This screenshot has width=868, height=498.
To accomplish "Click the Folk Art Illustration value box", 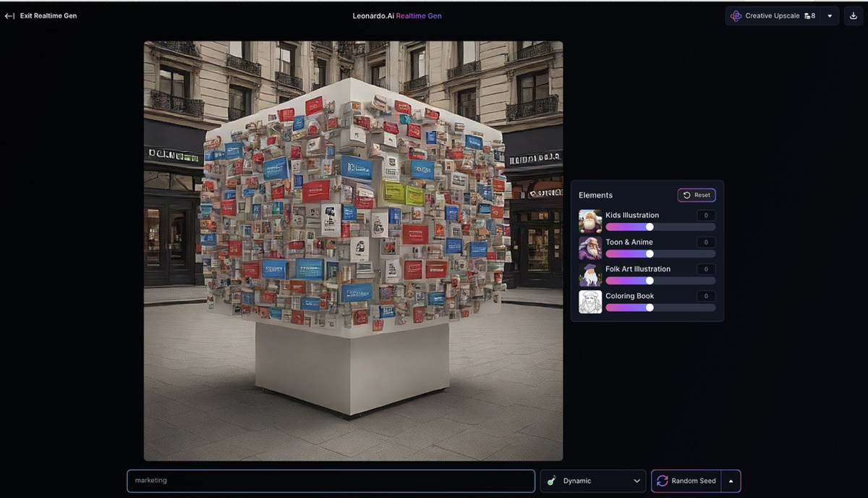I will [x=706, y=269].
